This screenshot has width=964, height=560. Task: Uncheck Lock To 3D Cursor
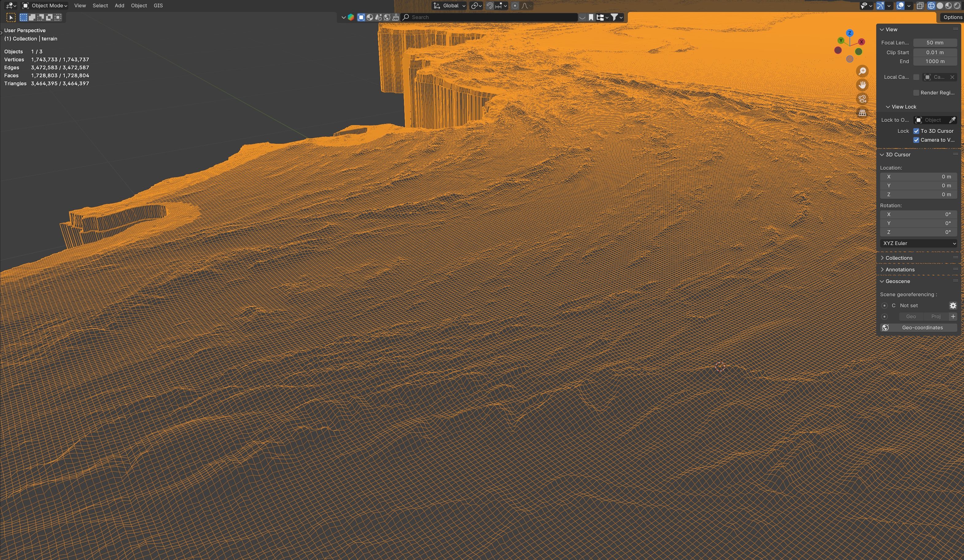916,131
